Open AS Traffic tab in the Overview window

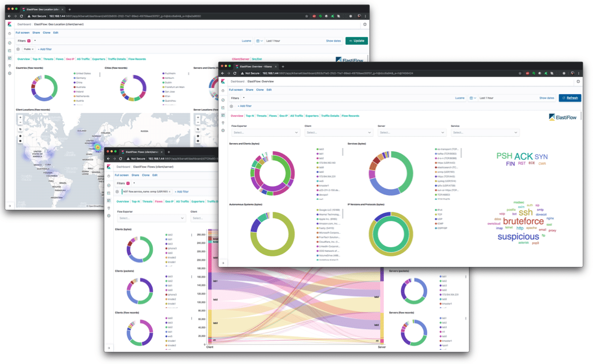(297, 116)
